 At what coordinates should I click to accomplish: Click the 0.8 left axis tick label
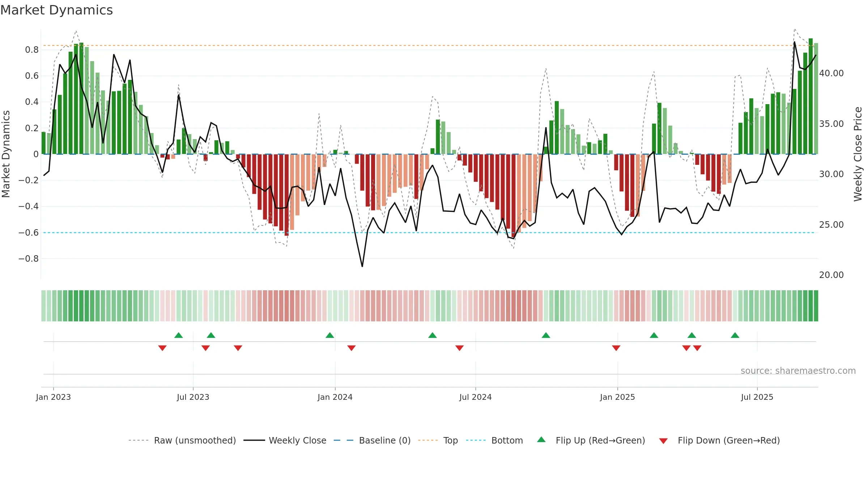[32, 50]
